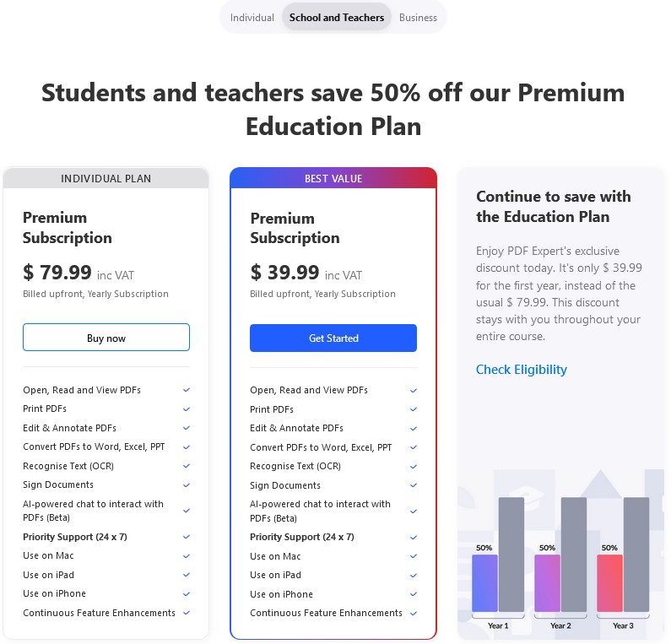Screen dimensions: 671x644
Task: Click checkmark next to Best Value Use on iPad
Action: [414, 576]
